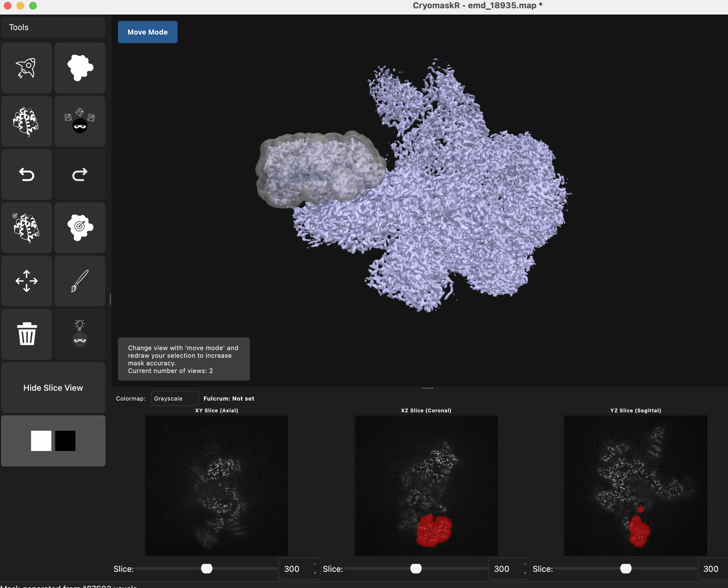Screen dimensions: 728x588
Task: Select the target blob selection tool
Action: [x=80, y=228]
